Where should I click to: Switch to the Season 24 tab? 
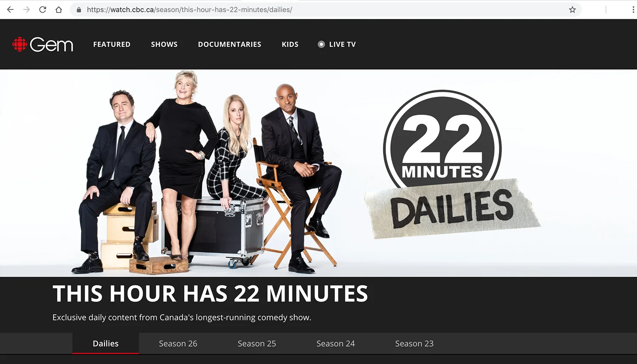tap(335, 343)
